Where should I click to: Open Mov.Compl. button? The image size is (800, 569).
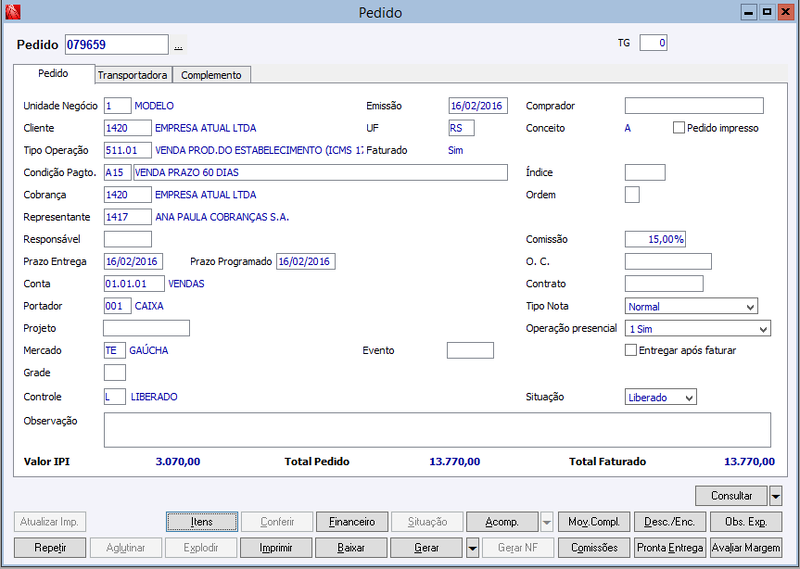tap(594, 522)
